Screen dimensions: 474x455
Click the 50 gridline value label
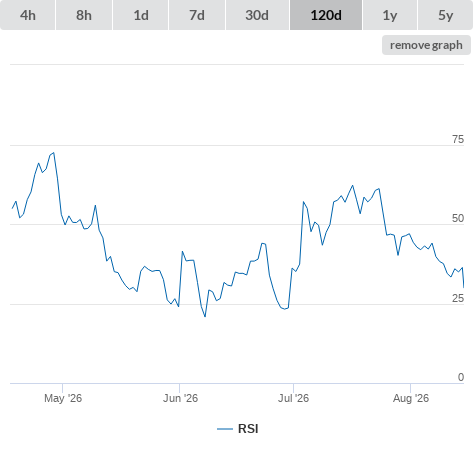pyautogui.click(x=458, y=218)
